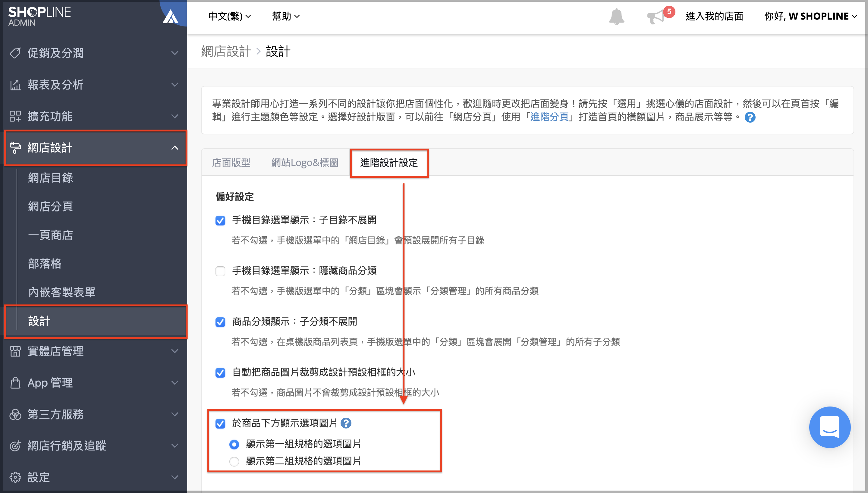Open 網店分頁 in sidebar

(x=50, y=206)
